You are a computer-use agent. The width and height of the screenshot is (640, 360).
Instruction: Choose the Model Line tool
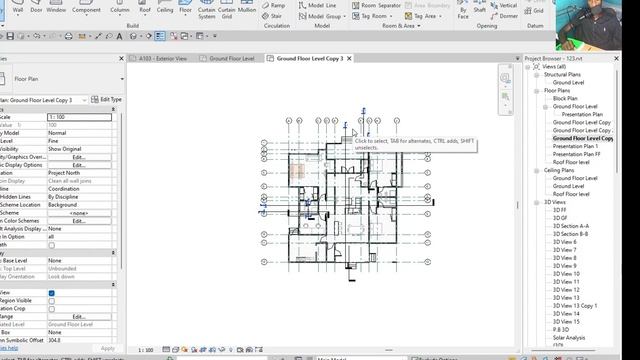(x=318, y=5)
